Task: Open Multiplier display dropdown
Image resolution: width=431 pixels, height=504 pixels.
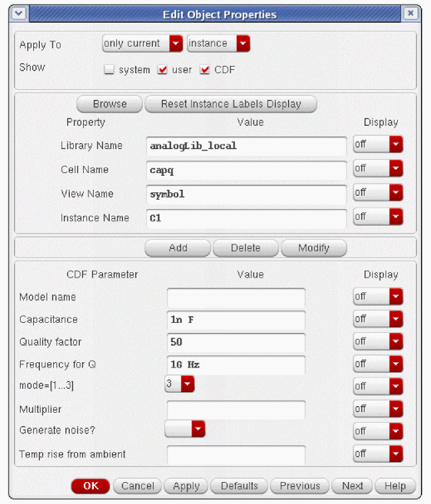Action: point(378,409)
